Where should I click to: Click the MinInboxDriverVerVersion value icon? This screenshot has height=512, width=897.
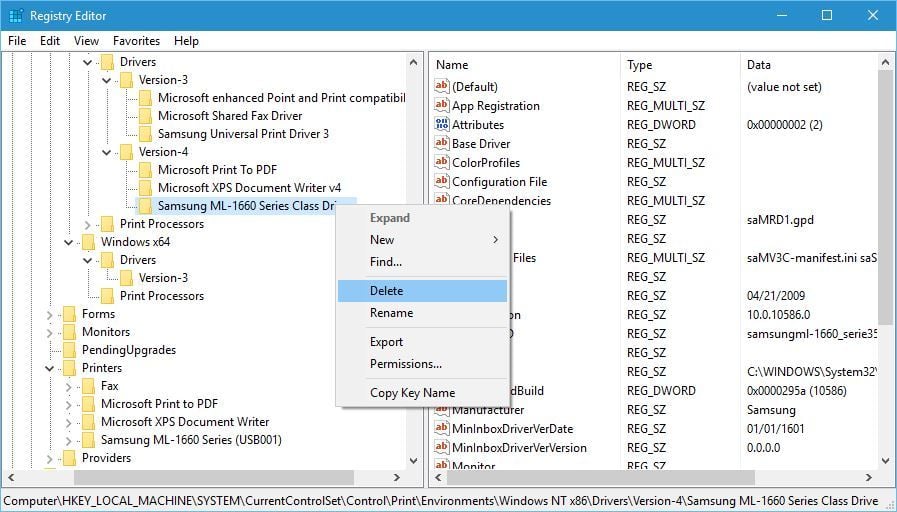[442, 446]
